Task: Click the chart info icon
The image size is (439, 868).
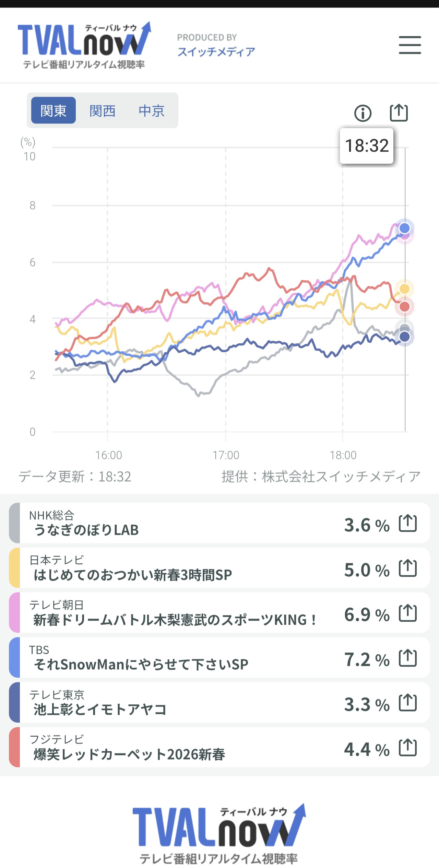Action: pyautogui.click(x=363, y=113)
